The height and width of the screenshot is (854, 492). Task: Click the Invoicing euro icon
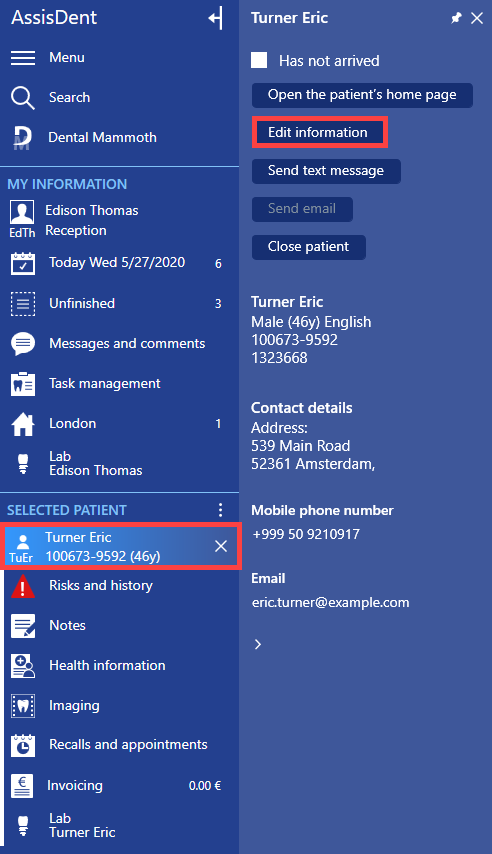click(x=22, y=786)
